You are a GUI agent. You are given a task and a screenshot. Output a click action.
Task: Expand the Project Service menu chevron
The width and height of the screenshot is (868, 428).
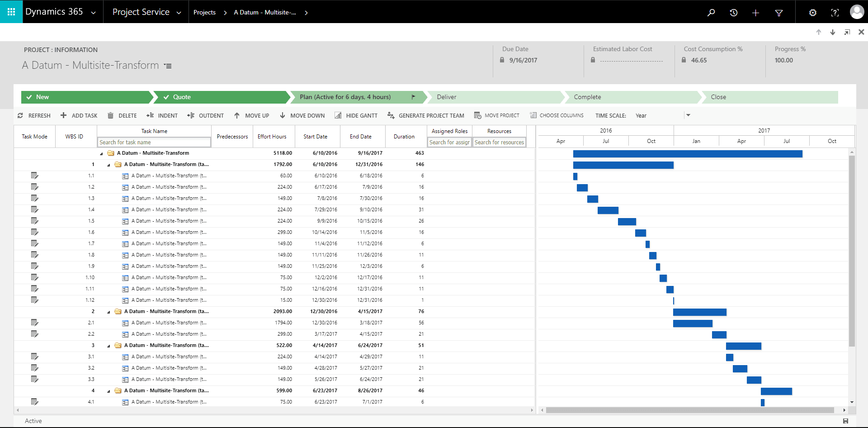click(x=179, y=13)
